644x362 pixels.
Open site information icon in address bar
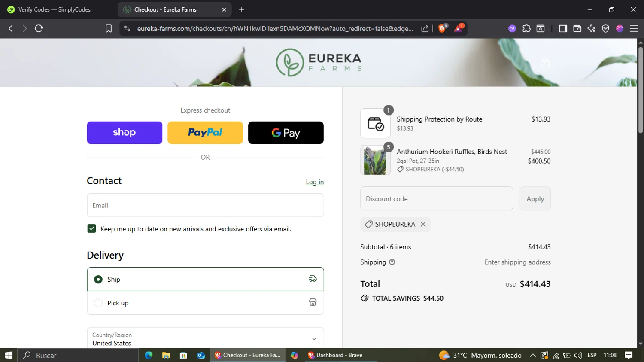click(x=127, y=28)
